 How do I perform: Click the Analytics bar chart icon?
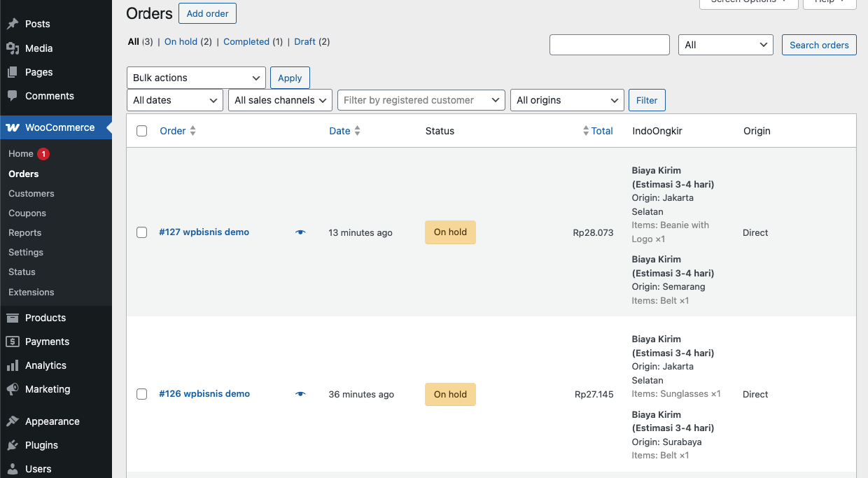click(13, 365)
